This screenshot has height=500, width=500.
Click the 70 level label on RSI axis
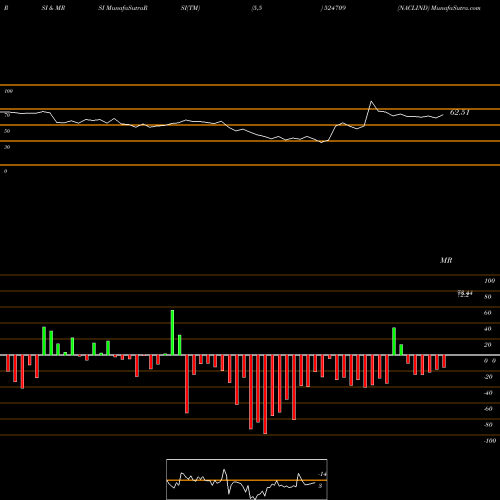coord(7,115)
